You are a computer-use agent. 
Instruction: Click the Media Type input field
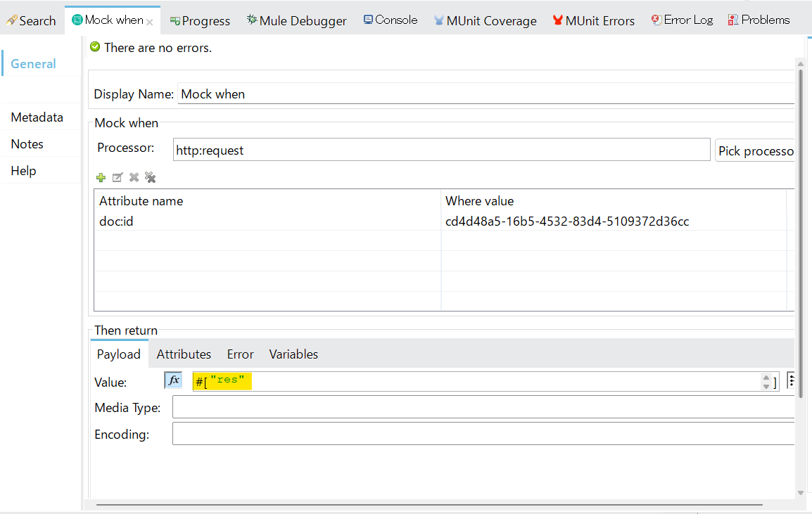pos(483,407)
